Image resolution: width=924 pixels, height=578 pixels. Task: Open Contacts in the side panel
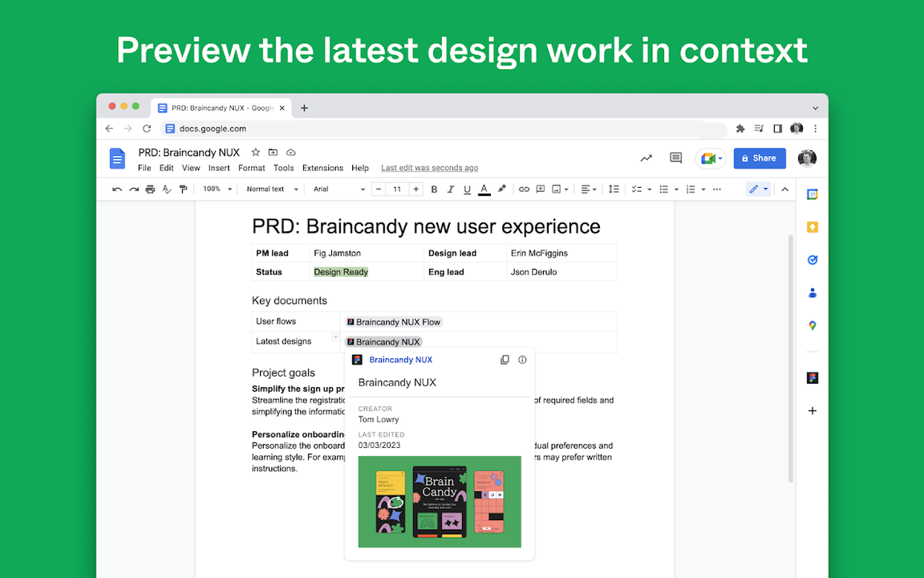[x=813, y=292]
